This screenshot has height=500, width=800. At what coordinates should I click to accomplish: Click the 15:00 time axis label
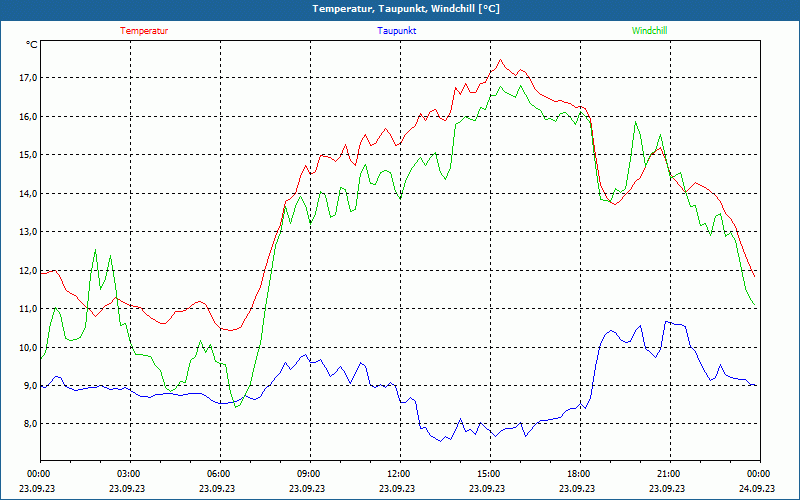point(490,474)
